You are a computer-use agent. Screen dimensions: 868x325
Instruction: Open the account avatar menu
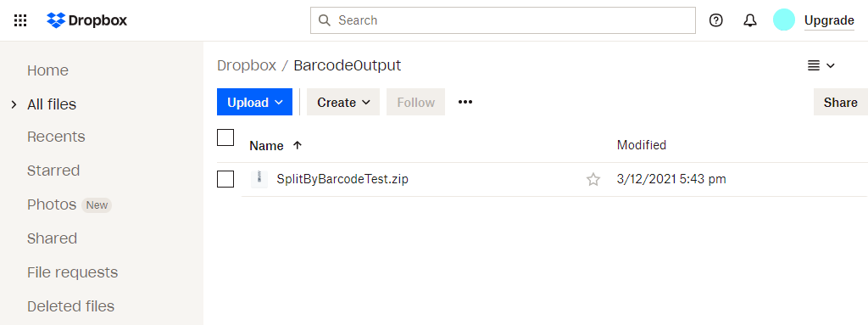pos(784,20)
